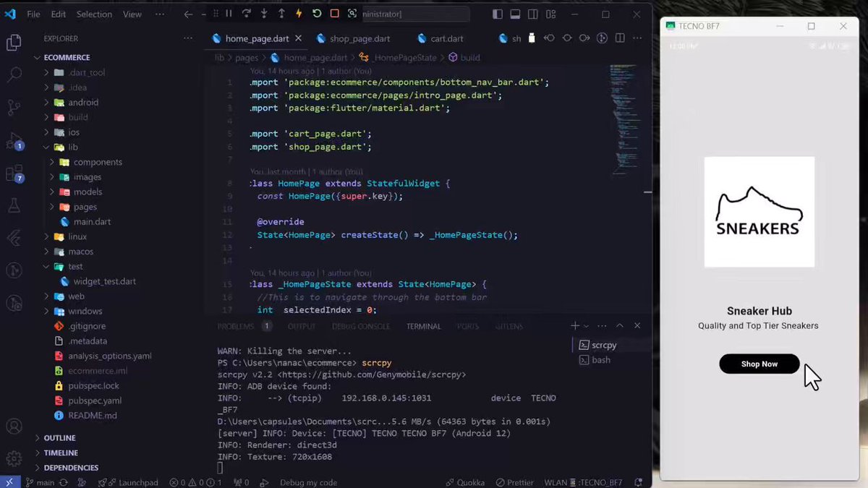
Task: Go to next change in editor actions
Action: click(584, 38)
